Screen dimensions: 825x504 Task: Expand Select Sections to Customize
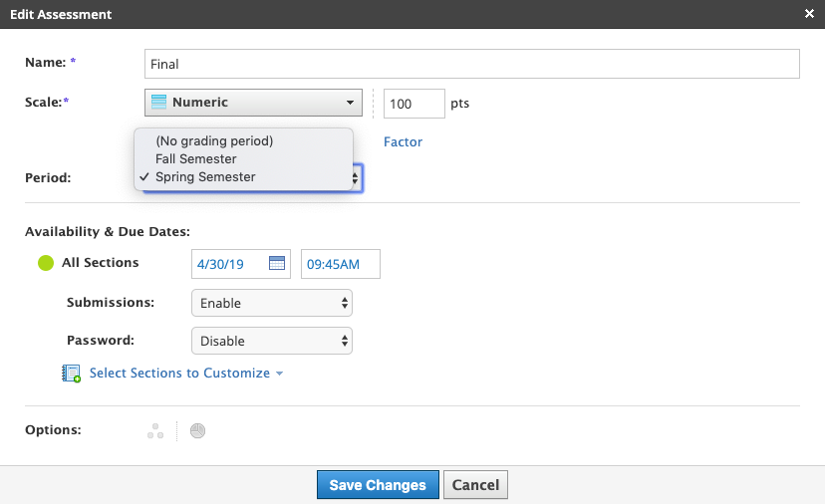point(185,374)
